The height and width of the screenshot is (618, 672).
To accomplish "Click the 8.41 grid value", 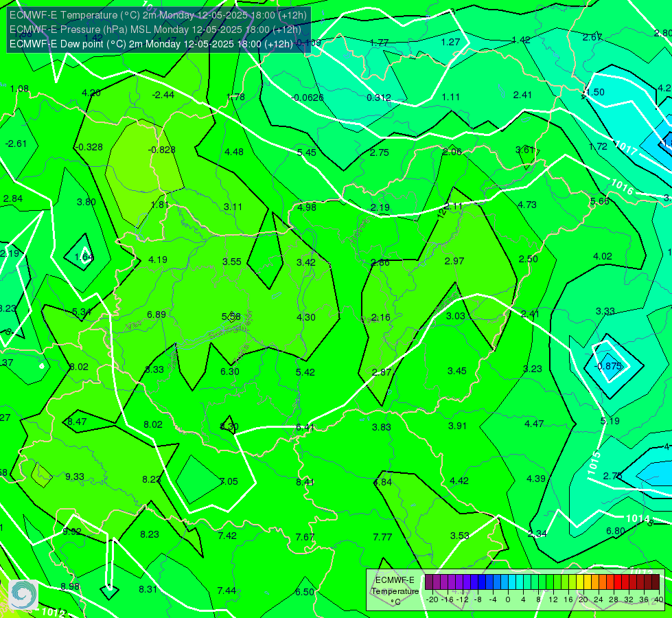I will point(305,483).
